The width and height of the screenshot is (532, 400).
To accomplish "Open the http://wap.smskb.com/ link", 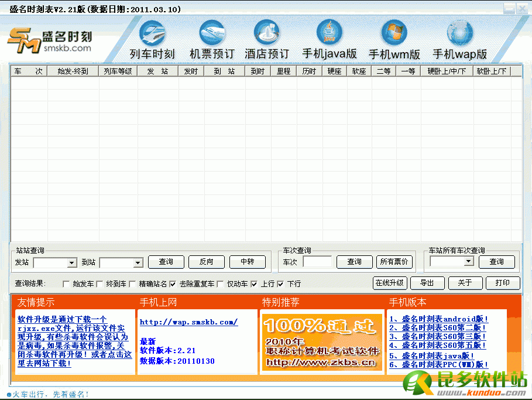I will (188, 322).
